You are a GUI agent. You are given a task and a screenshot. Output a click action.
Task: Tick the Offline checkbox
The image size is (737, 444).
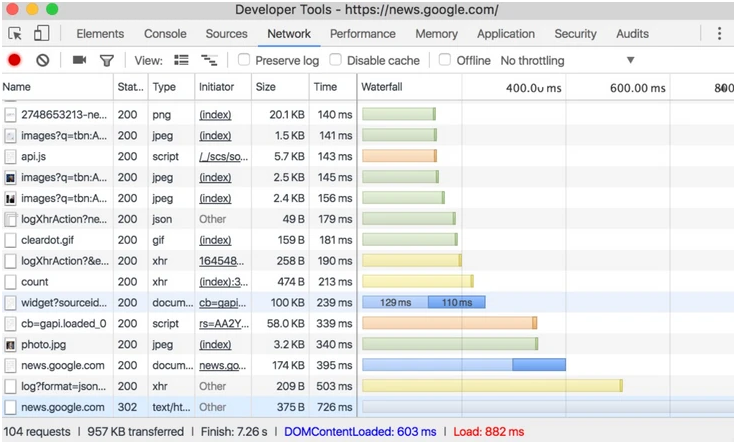[x=445, y=60]
